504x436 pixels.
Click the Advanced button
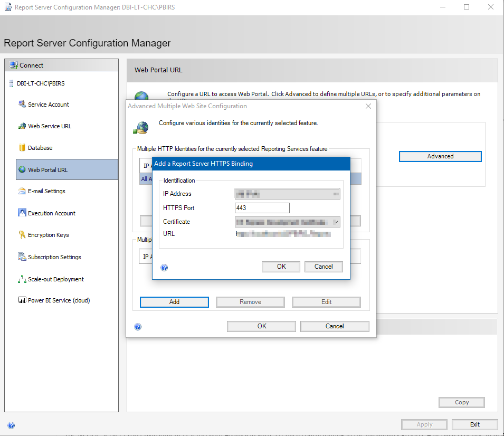[x=440, y=156]
